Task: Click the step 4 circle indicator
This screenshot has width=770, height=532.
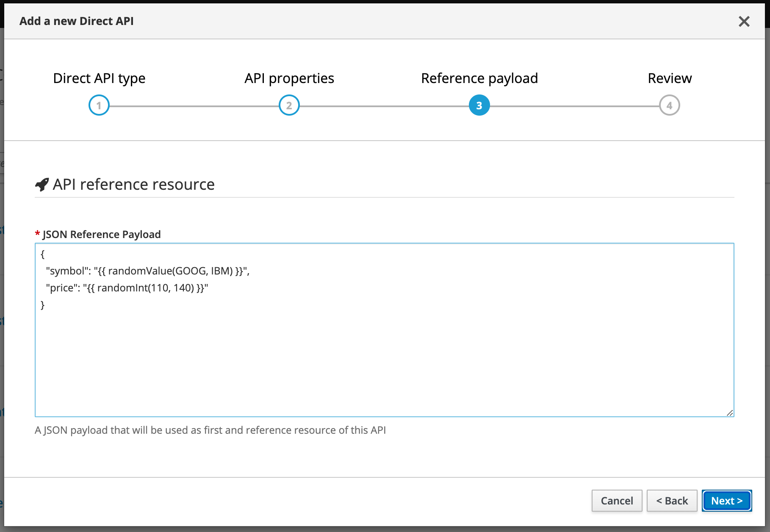Action: click(669, 105)
